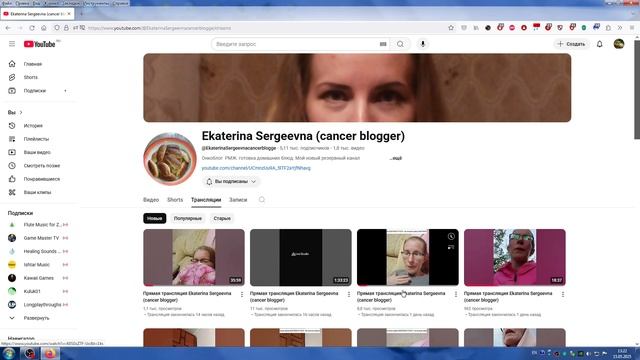Screen dimensions: 640x360
Task: Open options menu for first stream video
Action: tap(242, 294)
